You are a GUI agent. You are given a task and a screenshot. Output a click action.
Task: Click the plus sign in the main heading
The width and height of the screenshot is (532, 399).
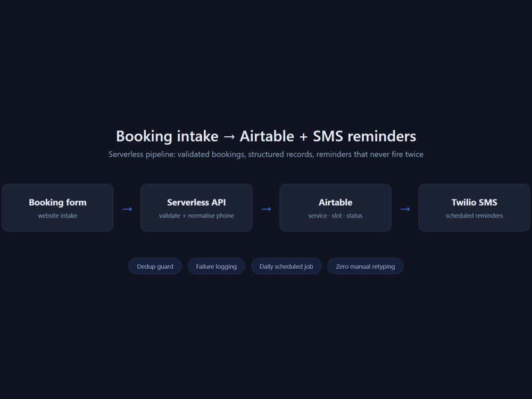pyautogui.click(x=303, y=137)
